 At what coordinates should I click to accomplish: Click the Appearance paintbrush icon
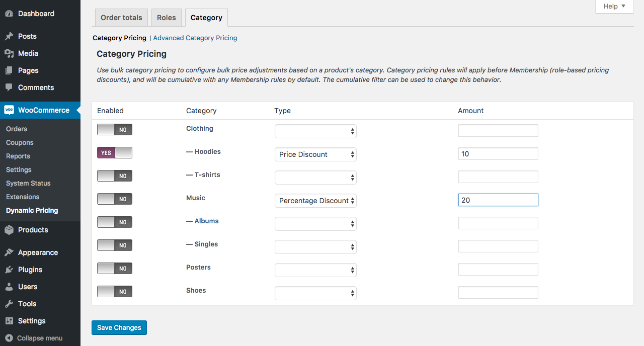click(9, 252)
